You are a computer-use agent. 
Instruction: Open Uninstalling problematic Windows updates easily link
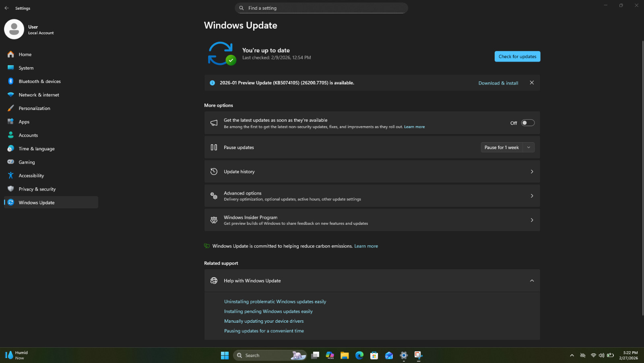point(275,302)
